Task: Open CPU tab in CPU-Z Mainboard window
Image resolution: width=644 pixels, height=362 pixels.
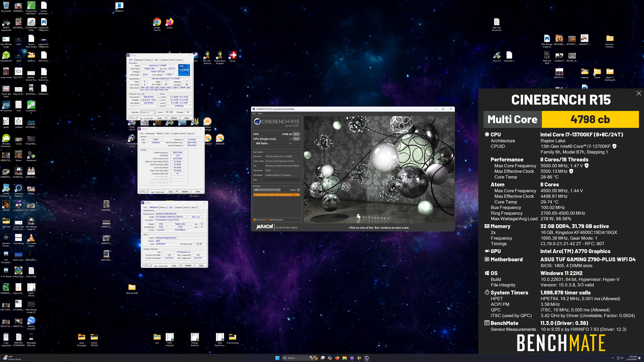Action: [145, 208]
